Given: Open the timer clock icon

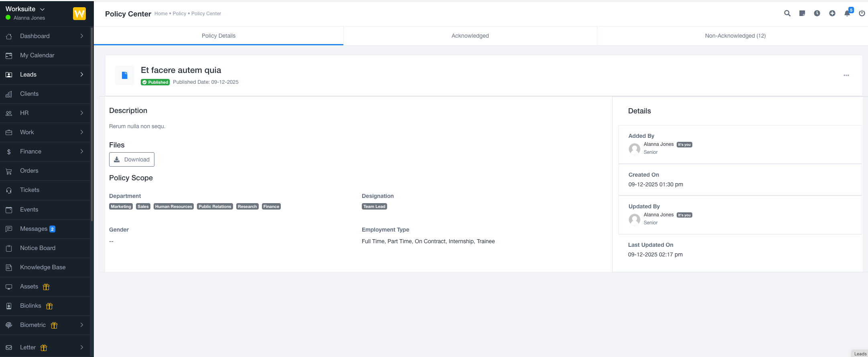Looking at the screenshot, I should (x=817, y=13).
